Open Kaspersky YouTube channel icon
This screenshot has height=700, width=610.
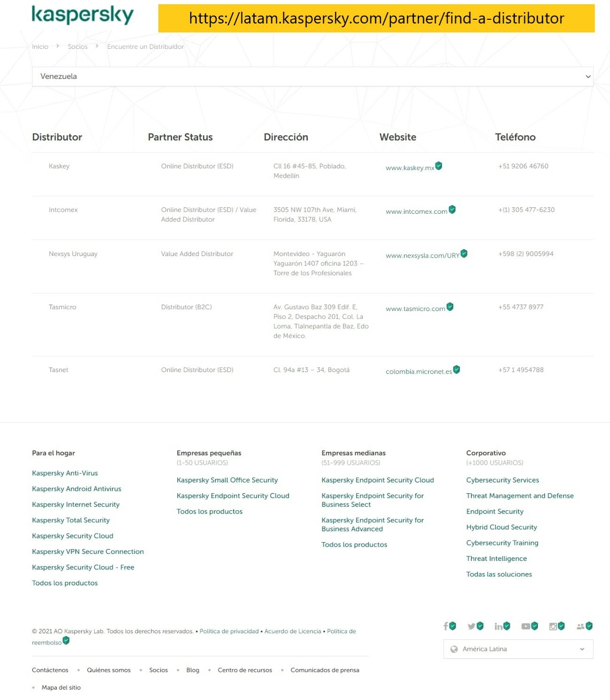(x=526, y=626)
